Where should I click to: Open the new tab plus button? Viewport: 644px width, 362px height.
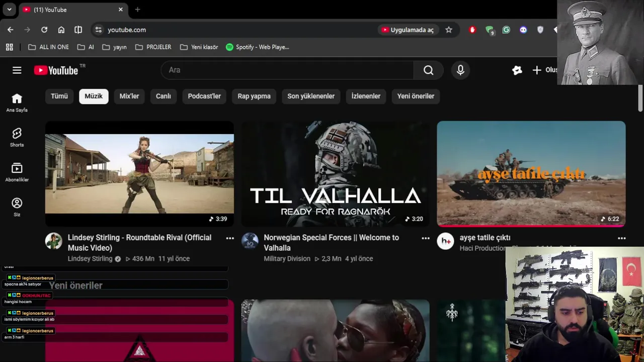click(x=137, y=10)
